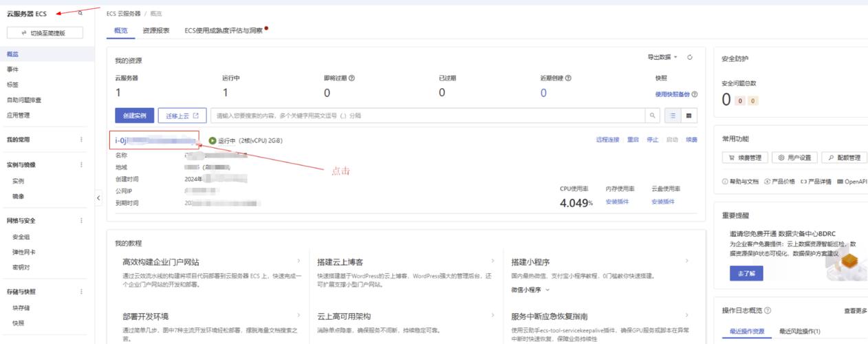Open 安全组 in the left navigation

pos(20,237)
